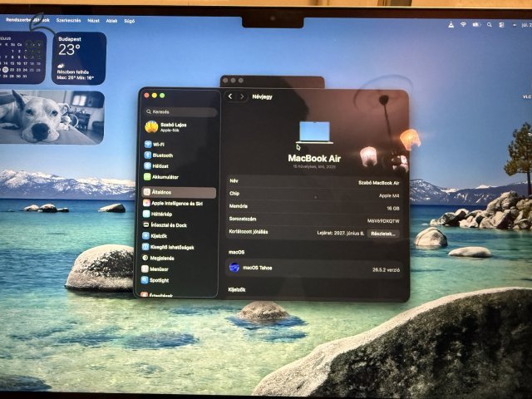Click the Részletek… warranty button
Screen dimensions: 532x399
[383, 234]
